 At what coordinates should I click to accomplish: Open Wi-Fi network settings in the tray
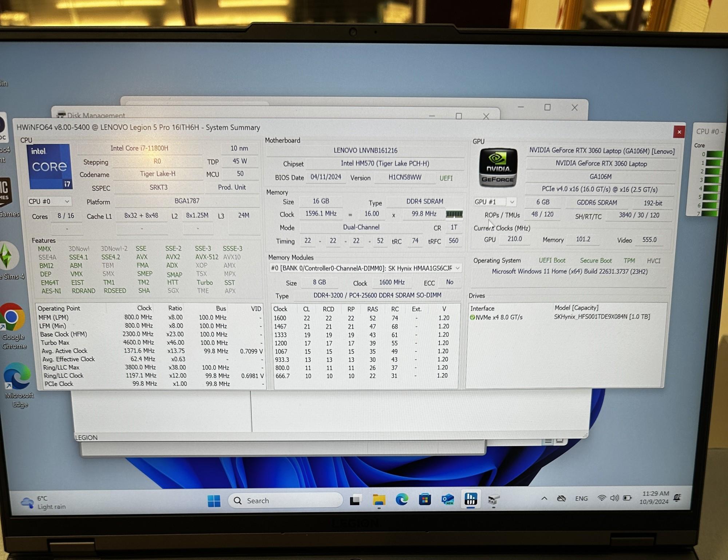click(x=602, y=498)
